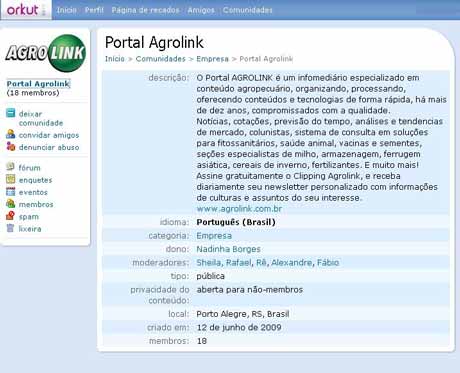
Task: Open the spam link in sidebar
Action: click(29, 217)
